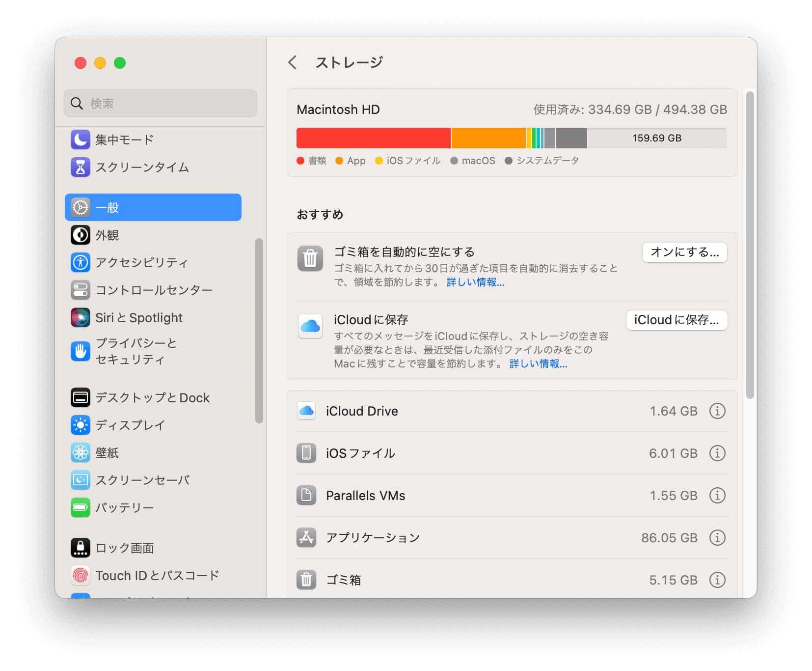Click the sidebar vertical scrollbar
The image size is (812, 671).
[259, 331]
